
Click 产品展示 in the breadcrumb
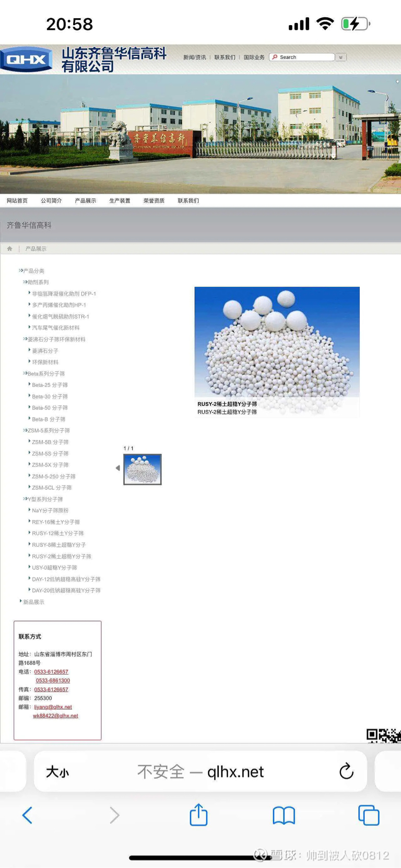coord(36,249)
